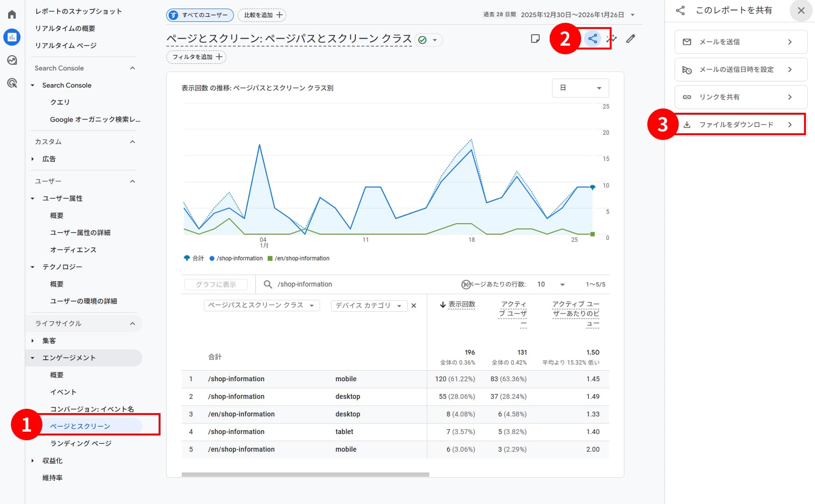
Task: Clear the /shop-information search filter
Action: point(466,285)
